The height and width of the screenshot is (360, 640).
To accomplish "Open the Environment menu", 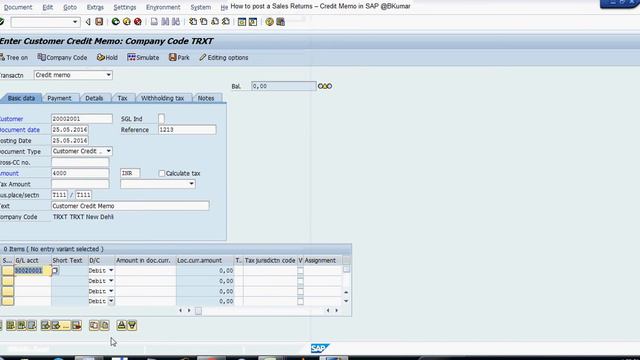I will coord(163,7).
